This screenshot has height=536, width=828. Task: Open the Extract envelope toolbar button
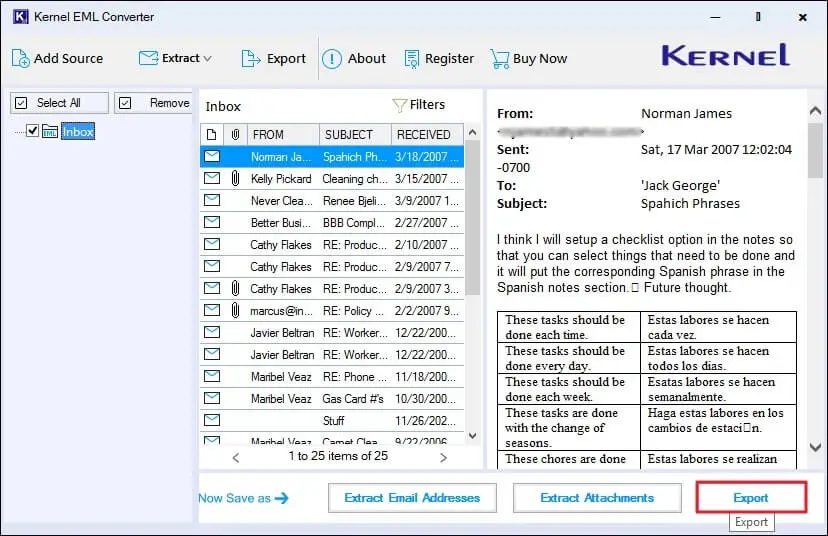(148, 58)
